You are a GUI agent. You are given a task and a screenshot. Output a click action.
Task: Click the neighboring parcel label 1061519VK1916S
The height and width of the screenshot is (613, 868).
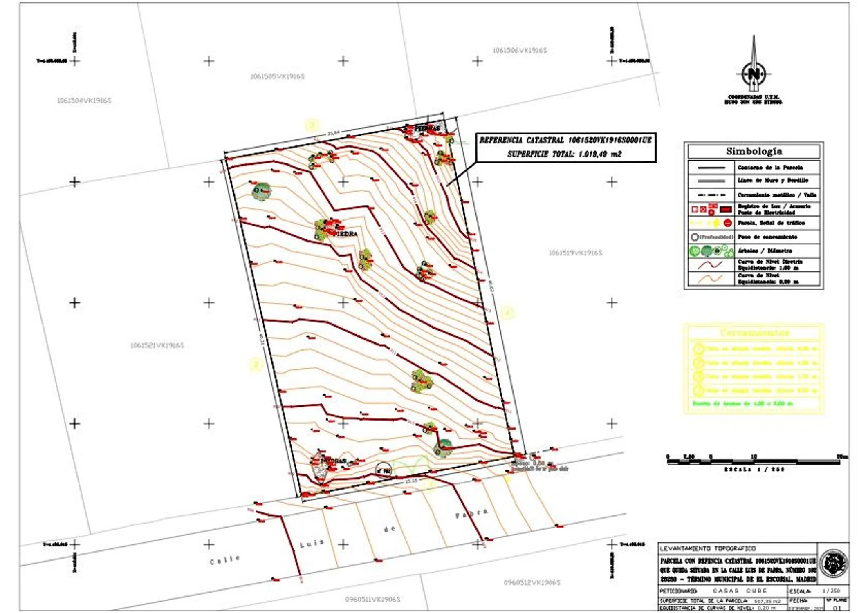[x=575, y=253]
